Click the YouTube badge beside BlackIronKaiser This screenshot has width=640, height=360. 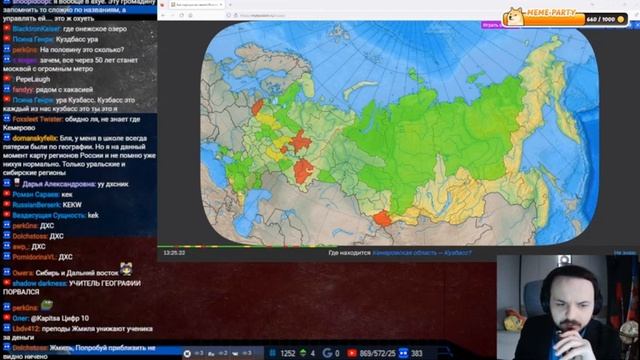click(7, 28)
